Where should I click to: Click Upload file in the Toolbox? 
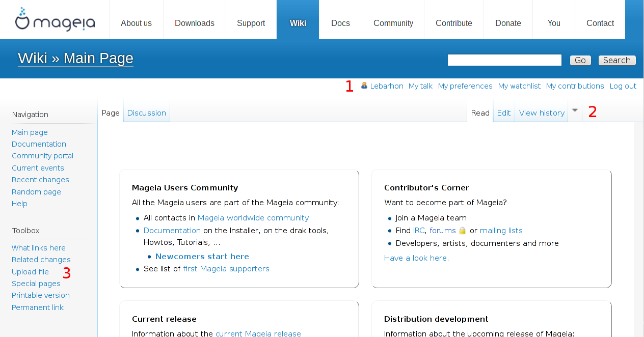[31, 272]
